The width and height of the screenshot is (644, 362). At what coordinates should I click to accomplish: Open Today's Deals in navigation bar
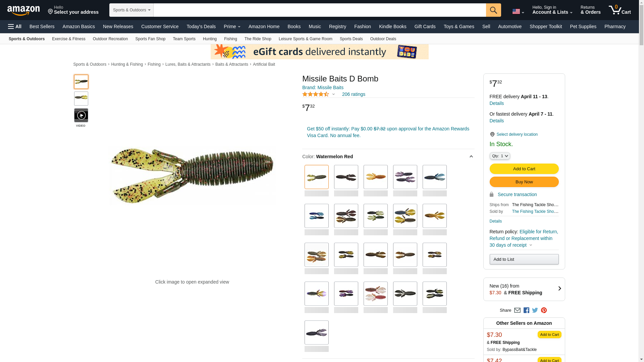pos(201,26)
